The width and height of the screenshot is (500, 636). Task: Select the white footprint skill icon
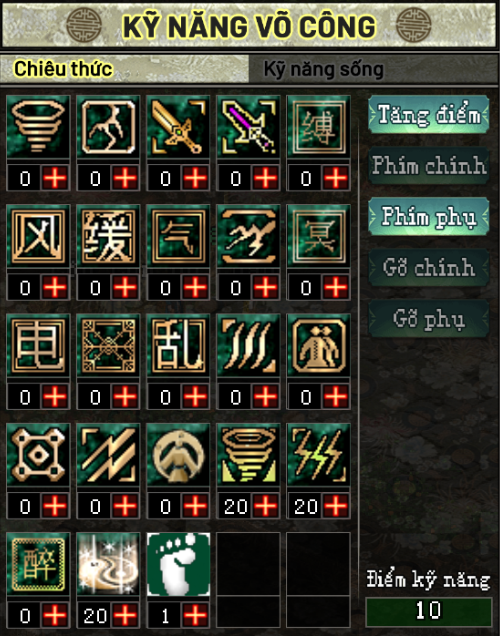click(x=178, y=564)
